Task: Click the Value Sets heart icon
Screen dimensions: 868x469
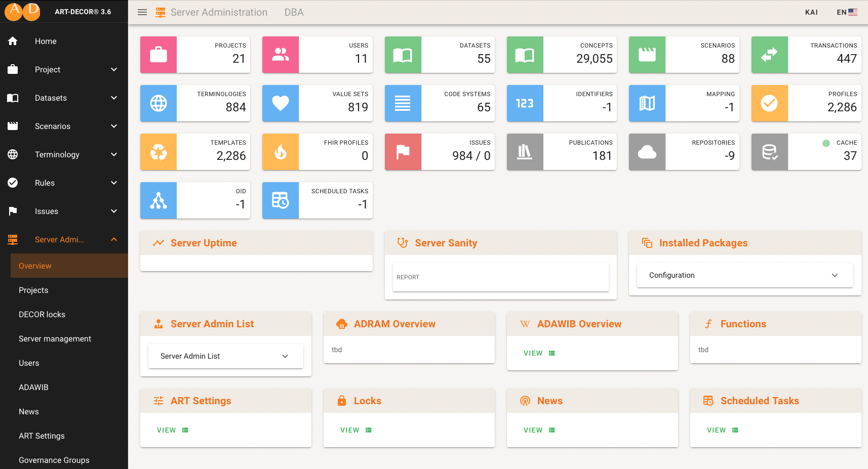Action: click(281, 103)
